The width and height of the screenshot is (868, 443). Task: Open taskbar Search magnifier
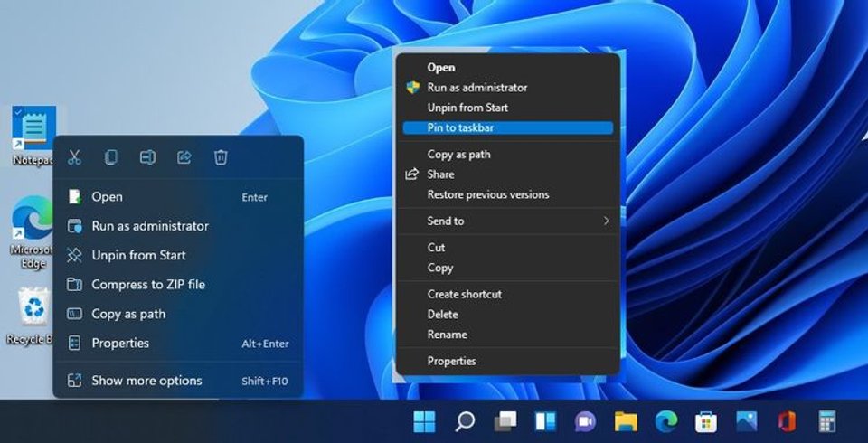[465, 422]
